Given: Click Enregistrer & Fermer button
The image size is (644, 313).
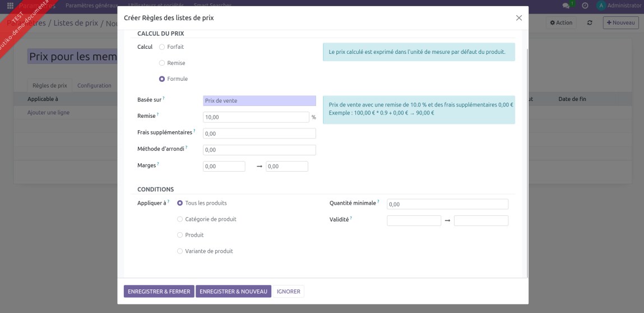Looking at the screenshot, I should [159, 292].
